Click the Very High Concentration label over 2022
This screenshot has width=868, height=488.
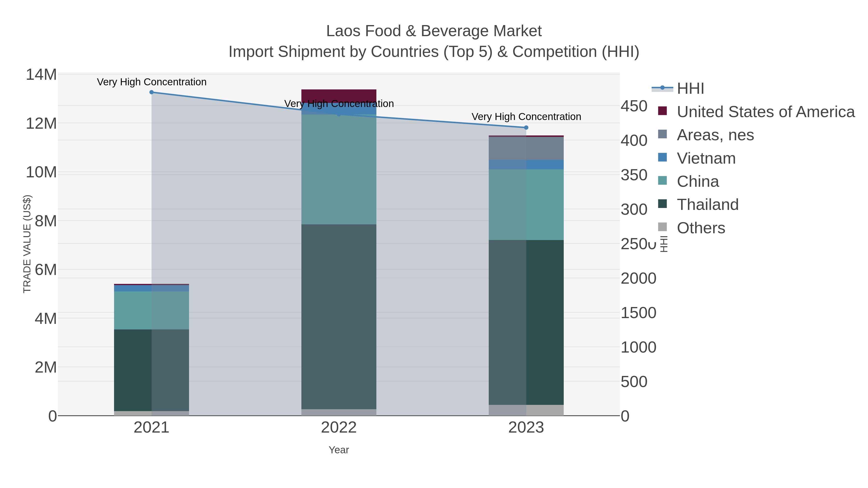point(339,103)
